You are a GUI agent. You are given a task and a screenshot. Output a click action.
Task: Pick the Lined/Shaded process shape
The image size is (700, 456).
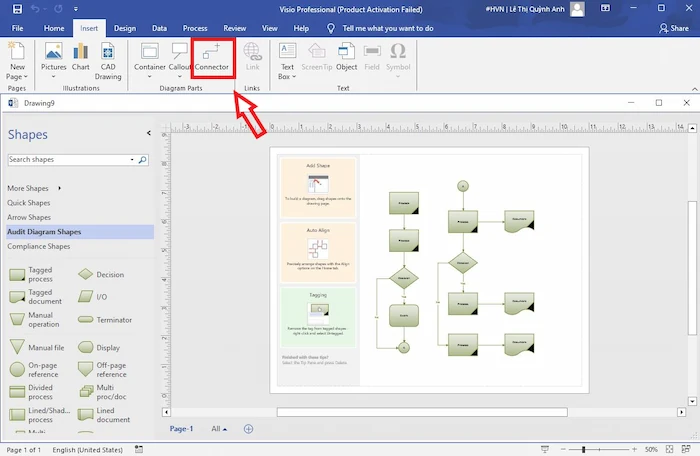(x=40, y=415)
